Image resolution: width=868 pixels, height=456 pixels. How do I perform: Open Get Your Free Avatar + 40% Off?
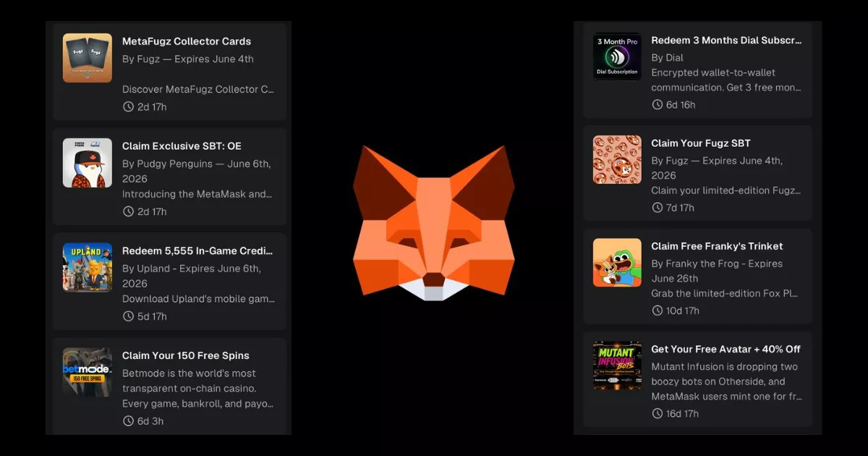(x=726, y=349)
